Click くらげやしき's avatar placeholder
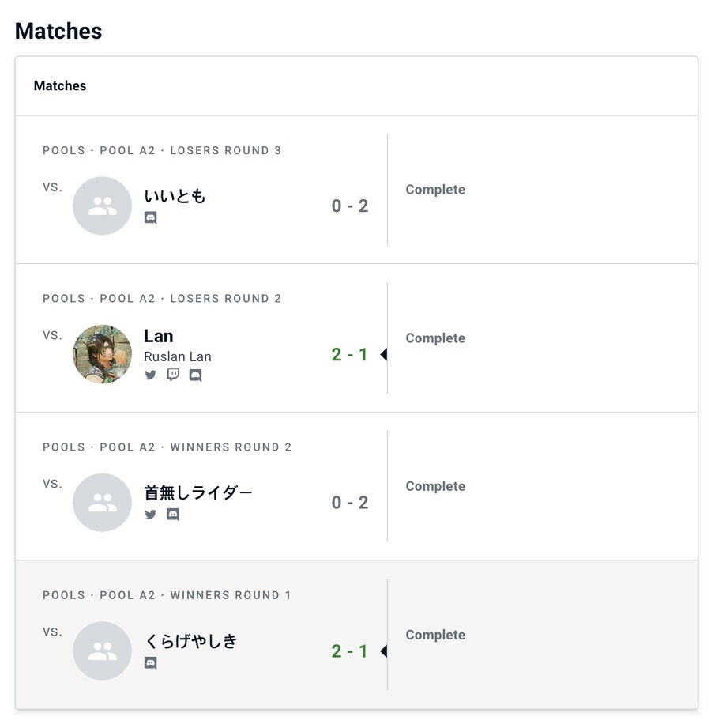711x728 pixels. (102, 651)
